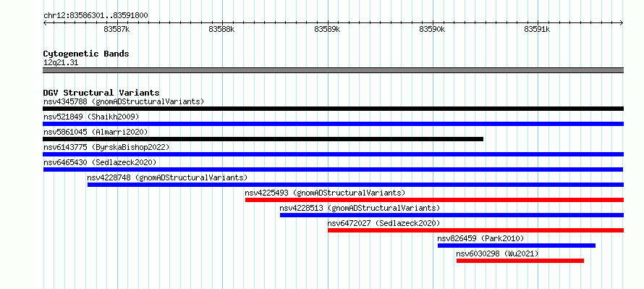The height and width of the screenshot is (289, 644).
Task: Click the nsv4225493 gnomAD variant label
Action: coord(326,193)
